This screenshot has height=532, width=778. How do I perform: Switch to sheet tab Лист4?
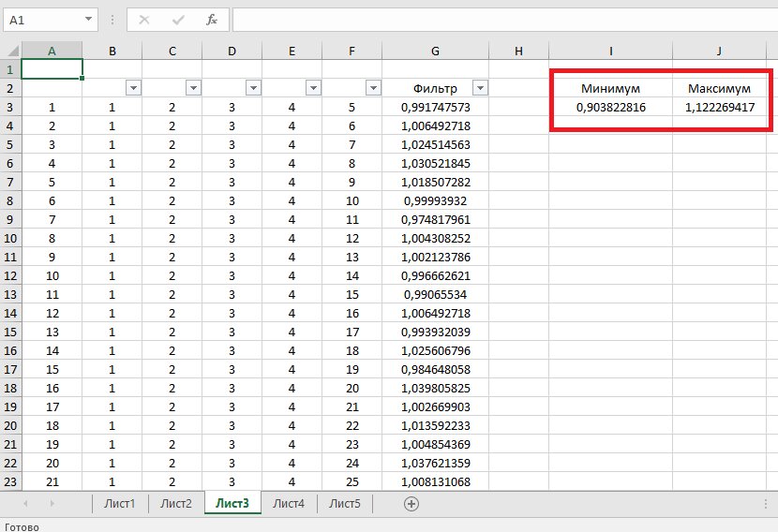289,504
